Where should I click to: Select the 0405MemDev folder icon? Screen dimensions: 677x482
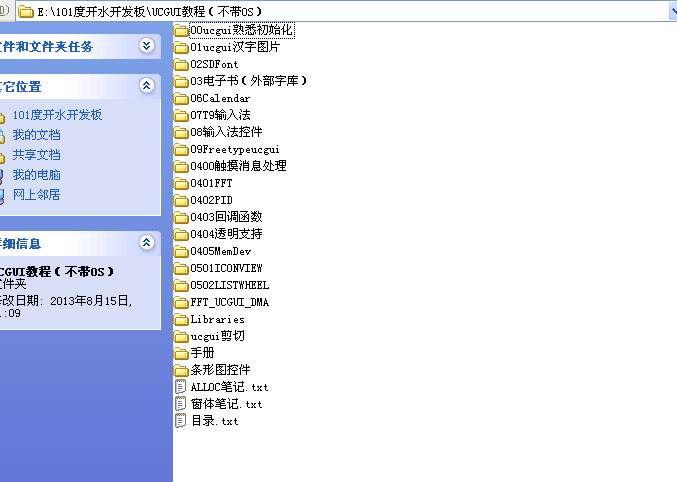tap(181, 251)
